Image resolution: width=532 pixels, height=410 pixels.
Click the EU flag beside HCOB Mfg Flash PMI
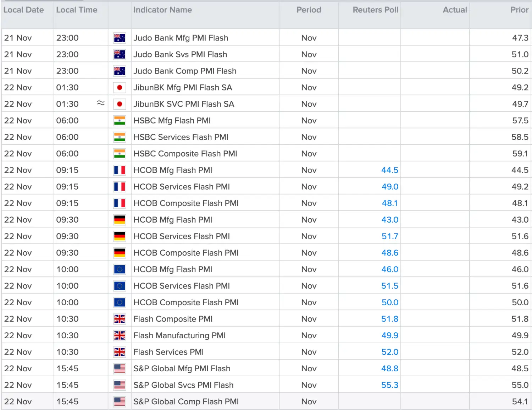[120, 269]
